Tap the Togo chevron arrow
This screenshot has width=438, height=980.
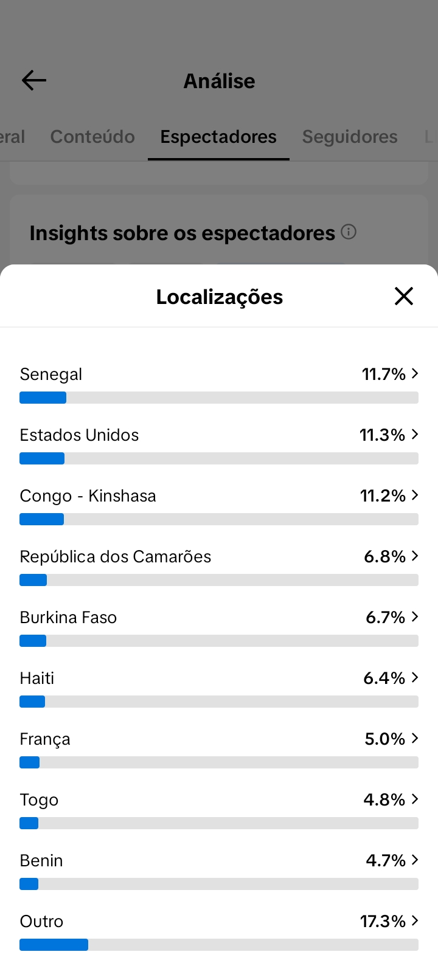(415, 799)
